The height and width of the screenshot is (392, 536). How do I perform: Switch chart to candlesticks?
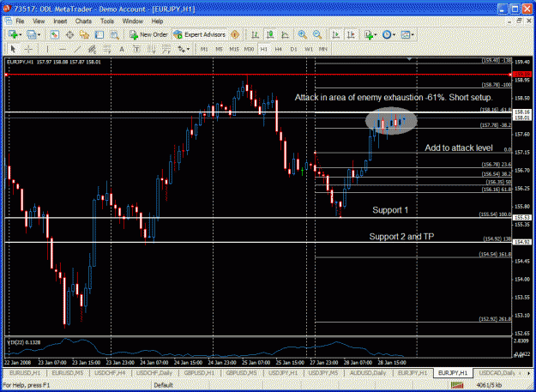tap(270, 34)
